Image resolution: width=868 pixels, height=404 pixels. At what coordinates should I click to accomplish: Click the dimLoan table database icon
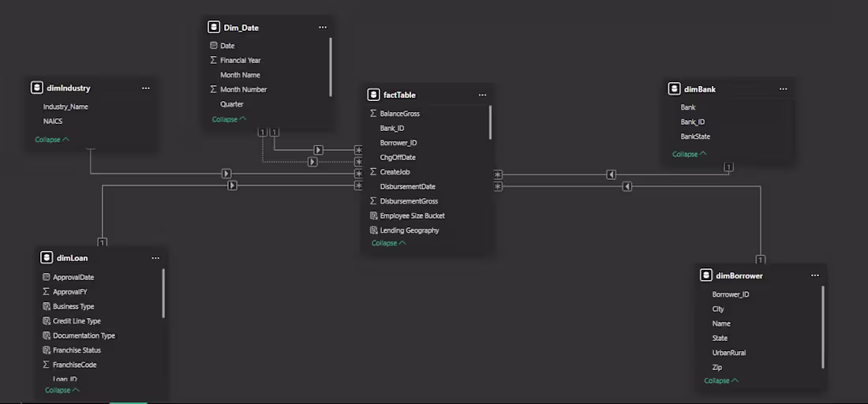(47, 258)
